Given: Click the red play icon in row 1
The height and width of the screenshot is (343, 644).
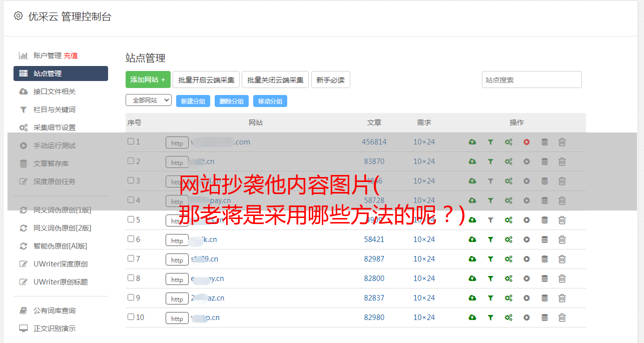Looking at the screenshot, I should pos(526,142).
